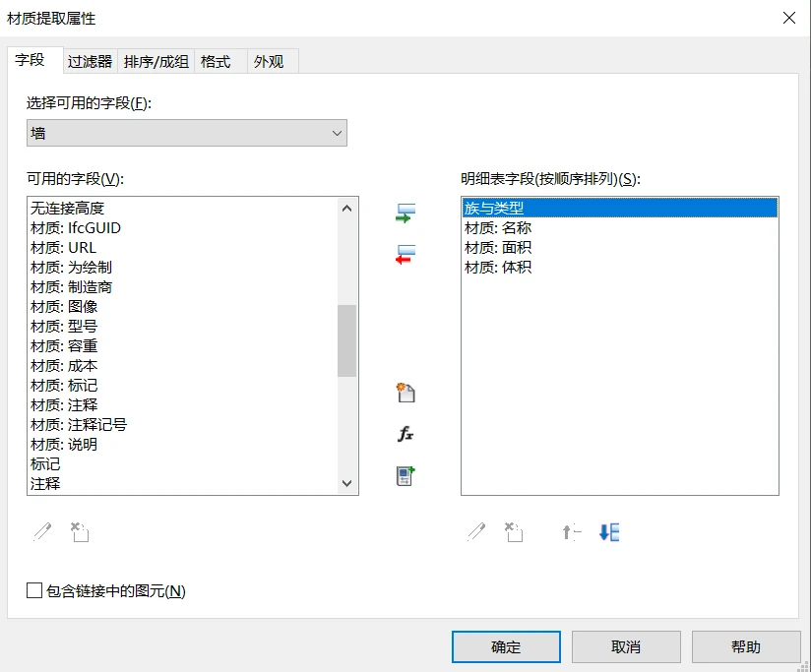The image size is (811, 672).
Task: Select 材质: 注释 field
Action: tap(183, 404)
